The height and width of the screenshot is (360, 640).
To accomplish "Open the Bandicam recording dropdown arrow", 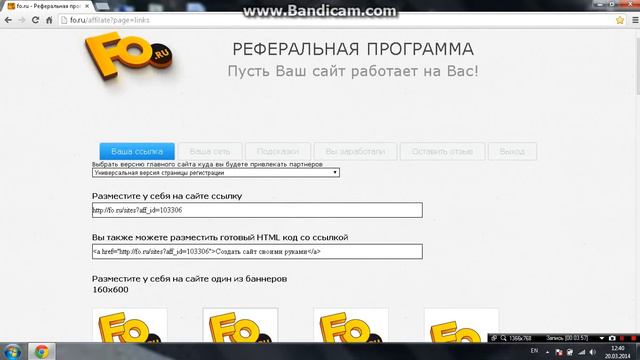I will coord(602,338).
